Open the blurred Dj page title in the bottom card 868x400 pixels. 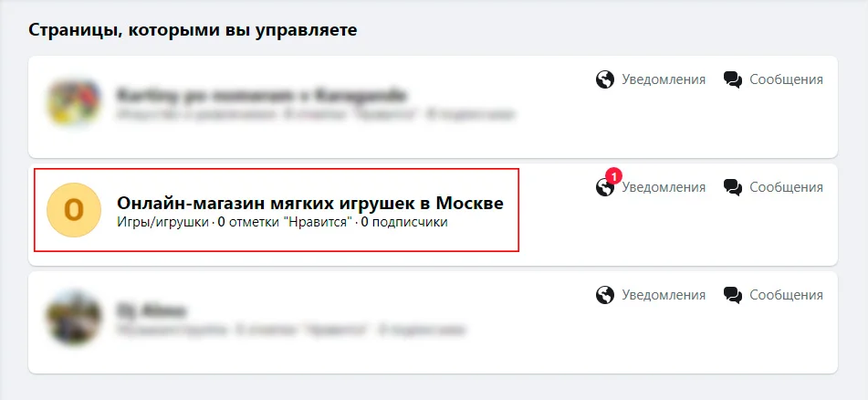click(x=152, y=311)
